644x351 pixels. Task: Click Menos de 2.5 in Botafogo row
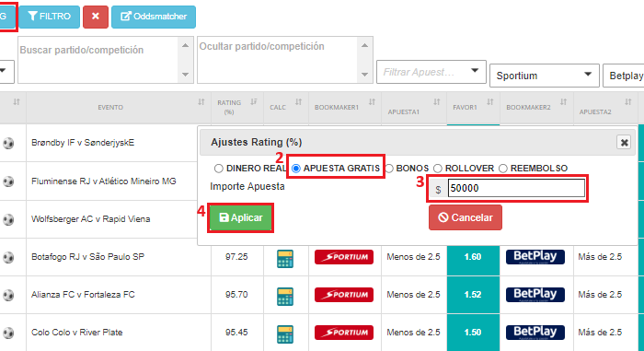[x=413, y=257]
